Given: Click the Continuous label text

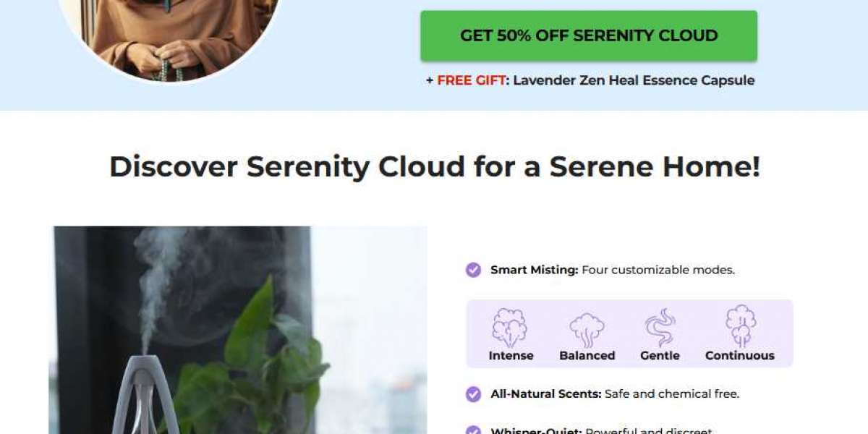Looking at the screenshot, I should click(740, 356).
